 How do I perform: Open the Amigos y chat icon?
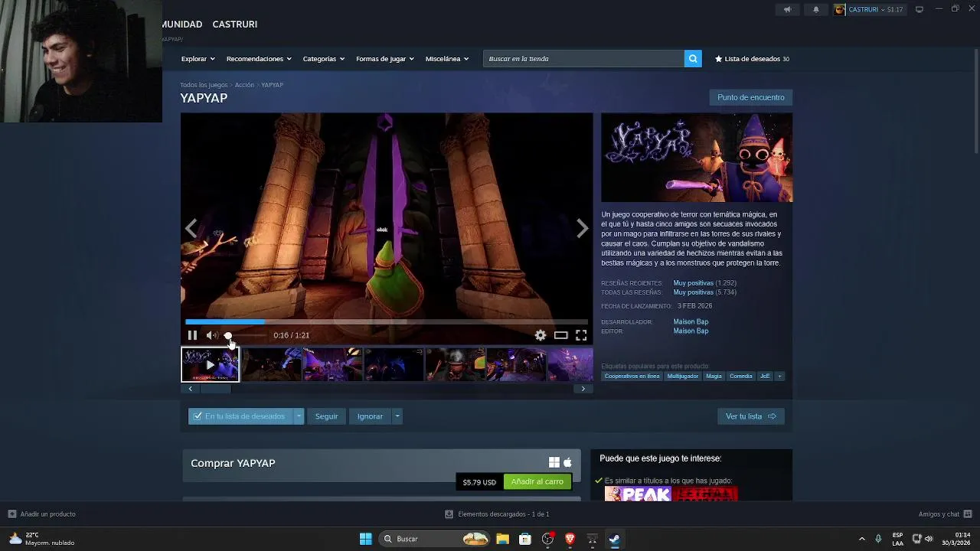968,514
